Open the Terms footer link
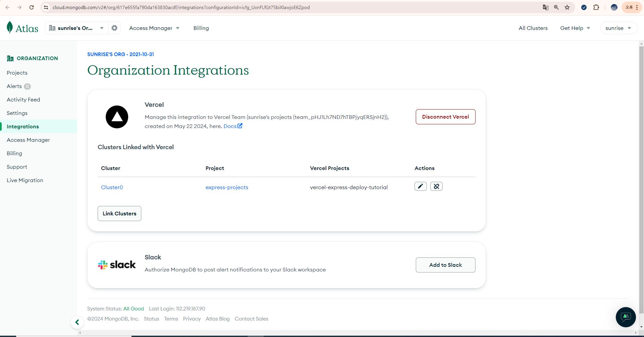 pos(171,319)
